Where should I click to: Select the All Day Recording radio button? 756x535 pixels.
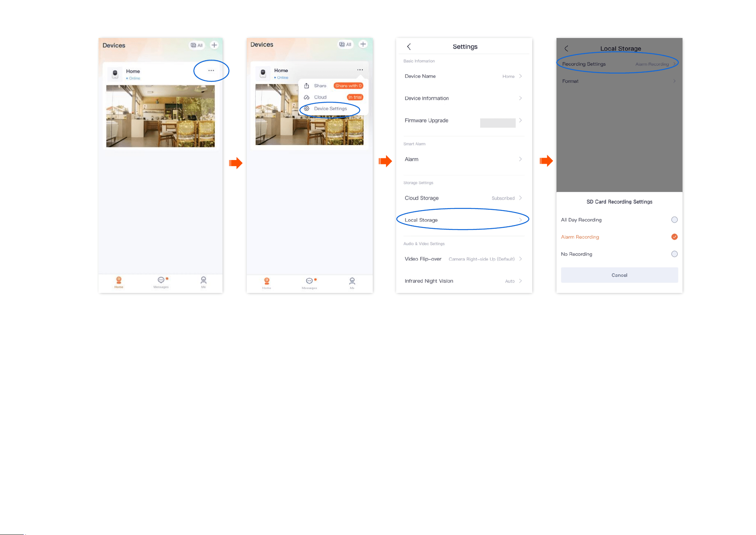coord(674,220)
